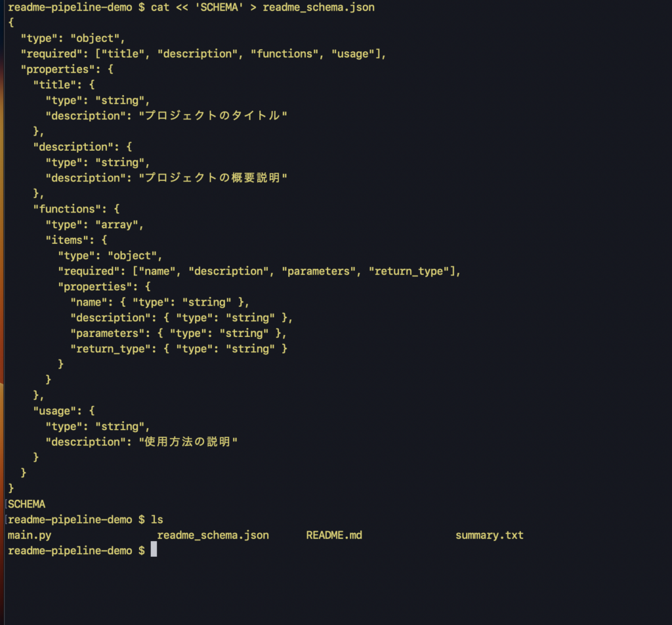This screenshot has width=672, height=625.
Task: Click readme_schema.json in the cat redirect command
Action: (318, 7)
